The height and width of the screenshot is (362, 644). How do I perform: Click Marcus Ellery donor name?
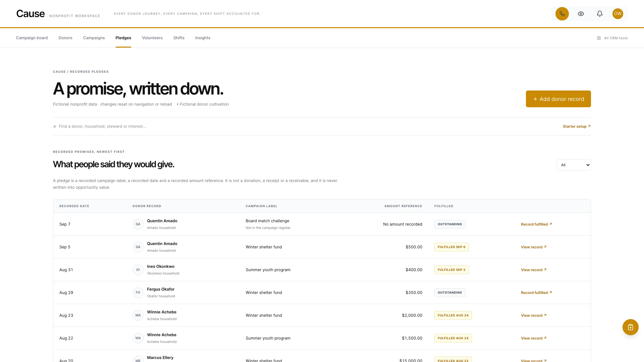point(160,357)
